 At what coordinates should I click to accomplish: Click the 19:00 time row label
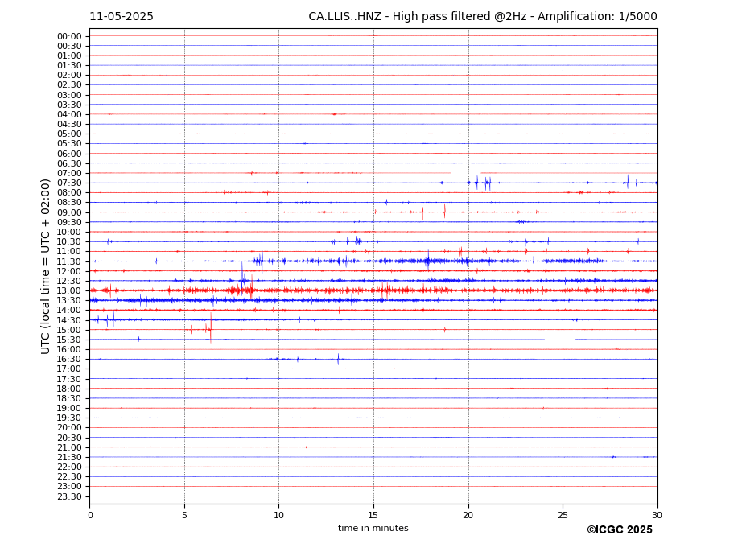coord(69,408)
